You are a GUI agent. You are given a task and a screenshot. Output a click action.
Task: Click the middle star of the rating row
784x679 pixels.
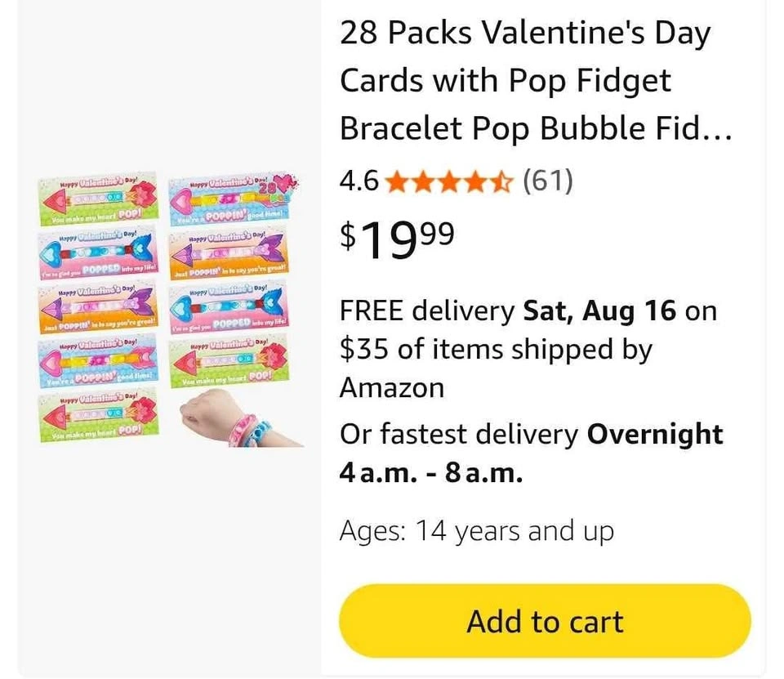pos(448,181)
